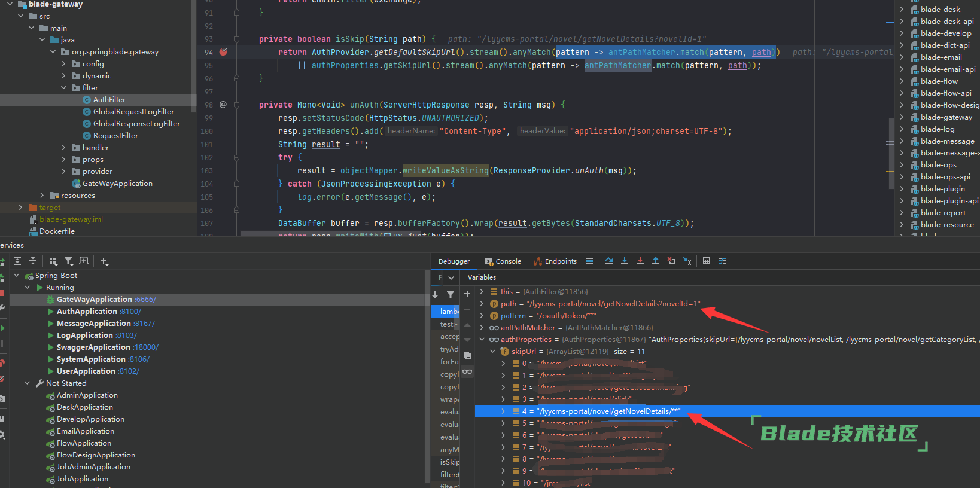Switch to the Console tab

click(x=503, y=261)
